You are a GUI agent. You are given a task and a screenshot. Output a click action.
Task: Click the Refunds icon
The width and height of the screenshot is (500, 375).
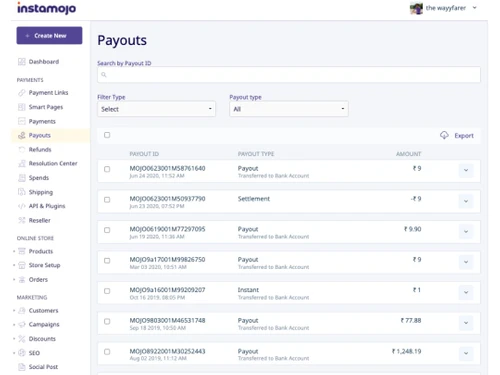click(x=22, y=149)
